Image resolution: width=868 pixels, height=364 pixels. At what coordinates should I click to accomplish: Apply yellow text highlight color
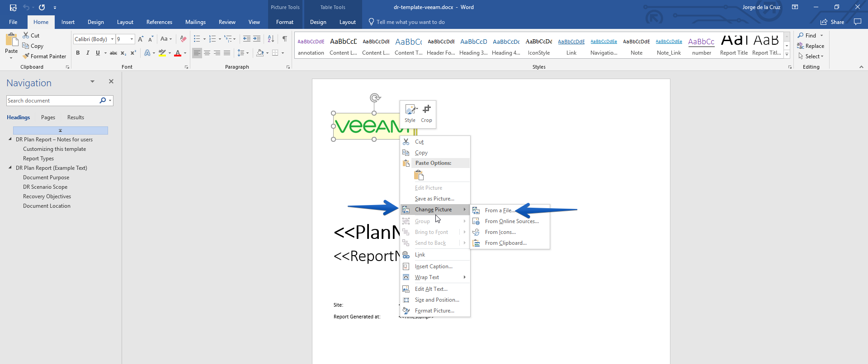click(x=162, y=53)
